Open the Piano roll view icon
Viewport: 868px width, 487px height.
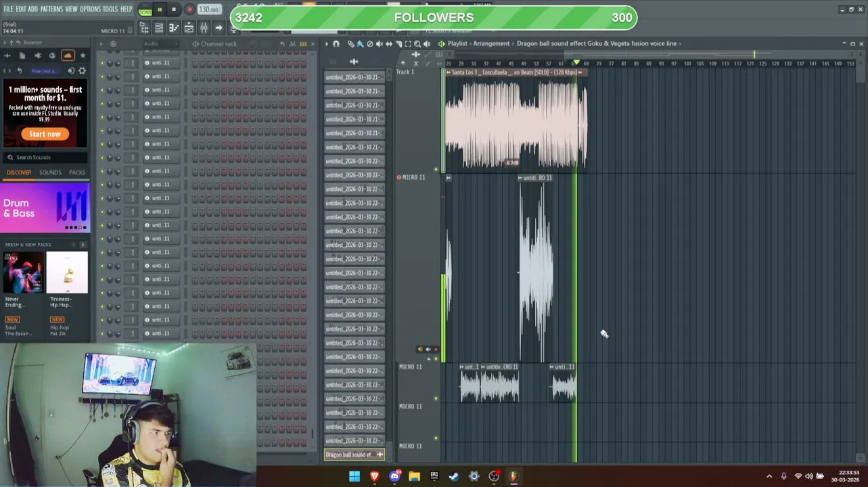coord(174,28)
